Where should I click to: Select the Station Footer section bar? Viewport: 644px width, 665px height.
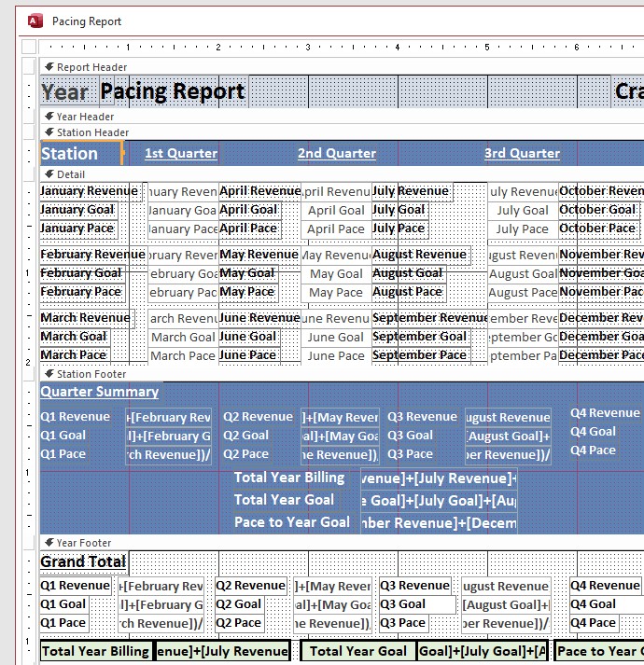(x=342, y=374)
